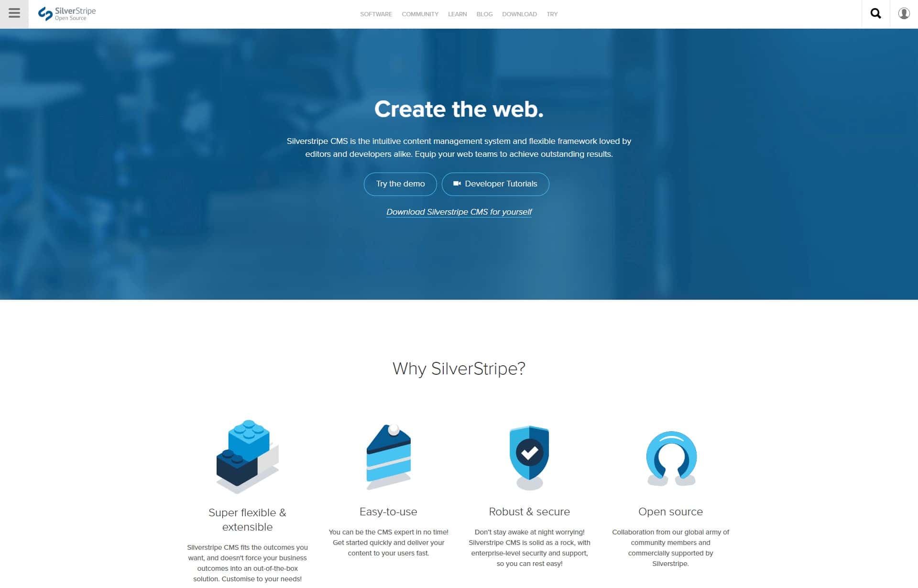
Task: Click the LEARN navigation tab
Action: tap(457, 14)
